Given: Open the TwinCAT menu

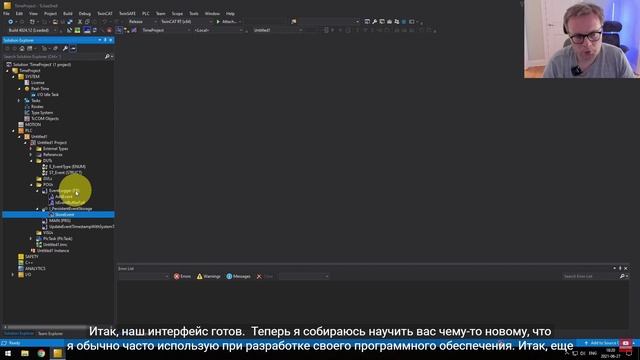Looking at the screenshot, I should click(104, 13).
